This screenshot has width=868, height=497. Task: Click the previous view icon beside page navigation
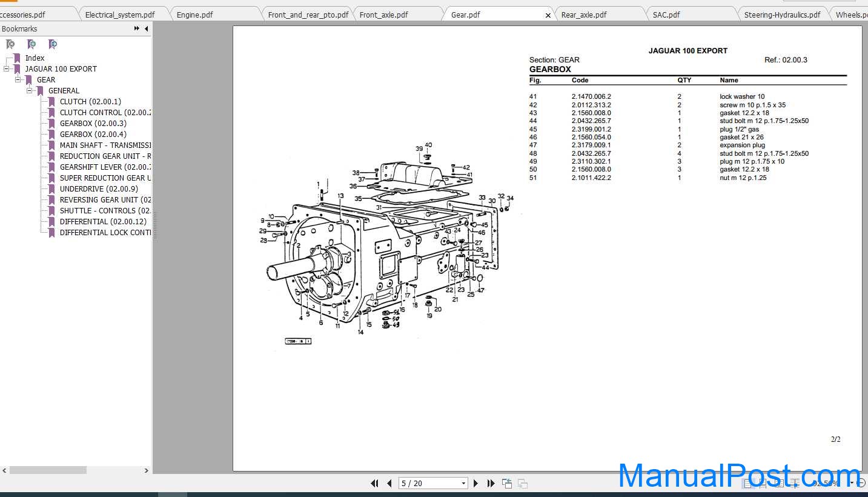coord(507,483)
